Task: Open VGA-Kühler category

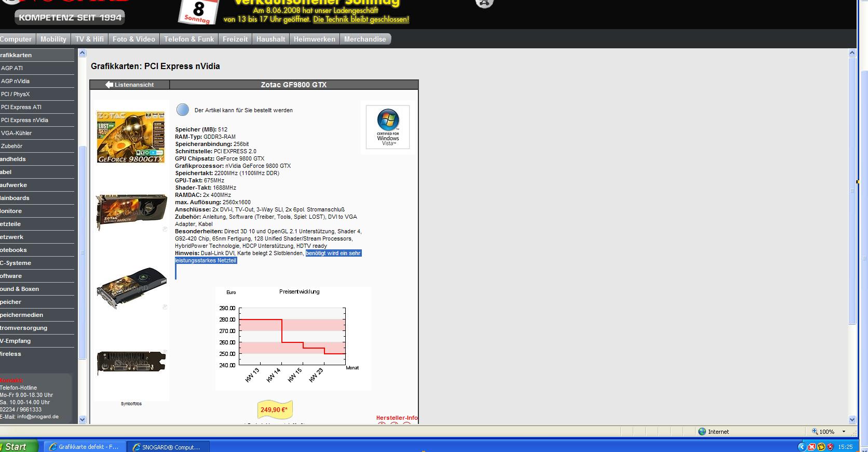Action: (x=37, y=133)
